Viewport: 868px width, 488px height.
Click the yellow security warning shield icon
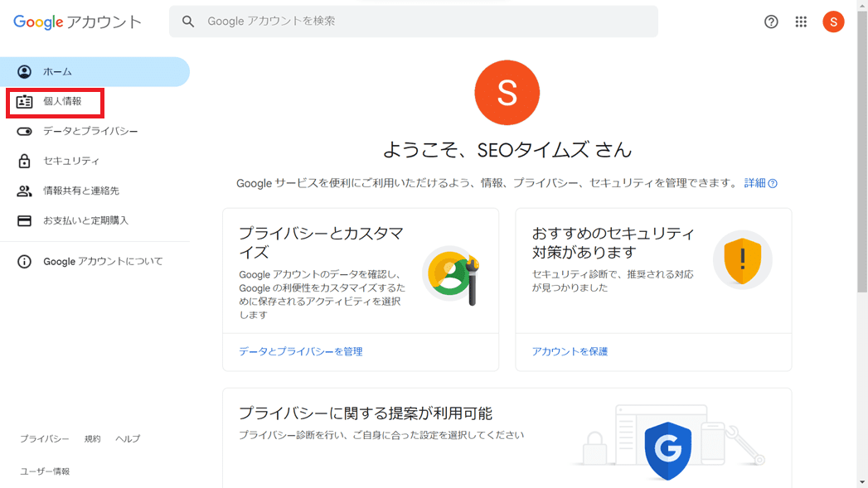(x=742, y=260)
